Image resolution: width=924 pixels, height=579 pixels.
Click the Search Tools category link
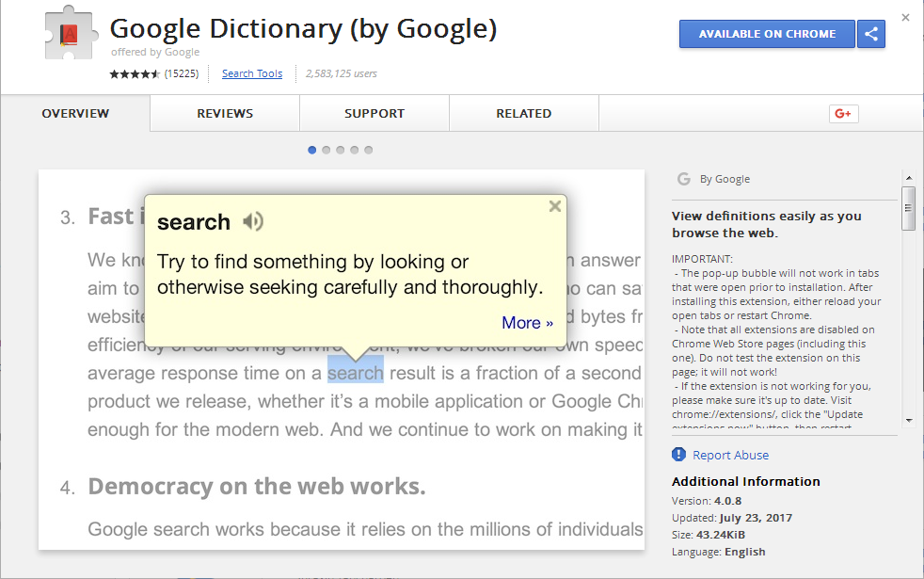coord(252,73)
